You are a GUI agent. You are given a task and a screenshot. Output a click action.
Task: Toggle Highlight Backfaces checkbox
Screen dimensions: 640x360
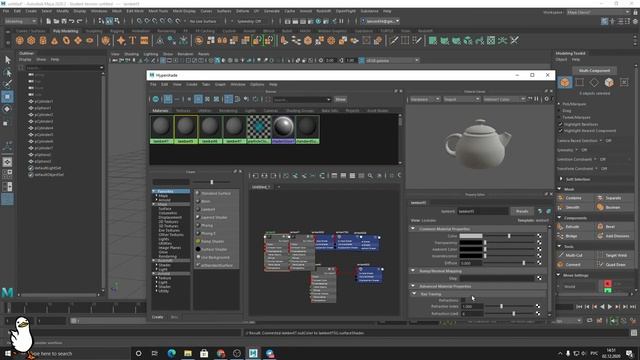pos(560,124)
